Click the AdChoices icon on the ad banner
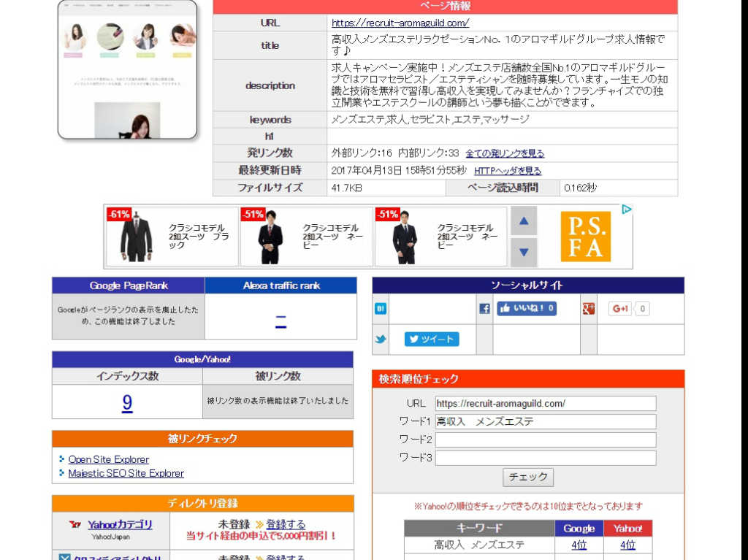 point(626,210)
